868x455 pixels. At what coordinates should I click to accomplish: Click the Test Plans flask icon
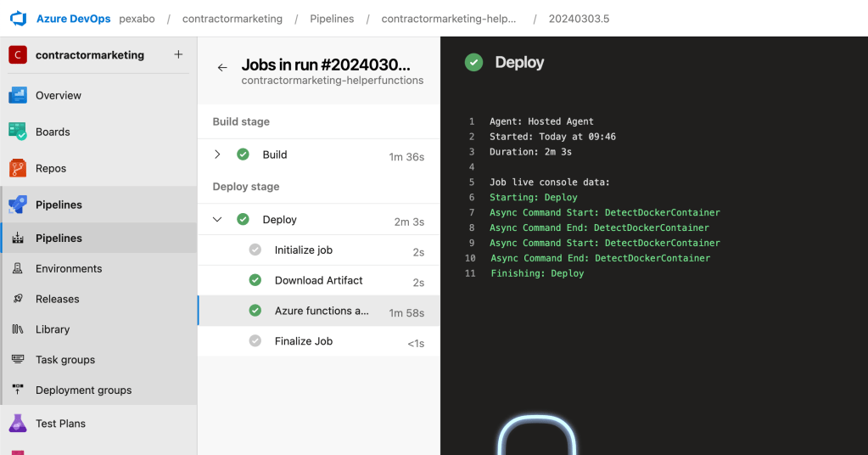point(18,424)
